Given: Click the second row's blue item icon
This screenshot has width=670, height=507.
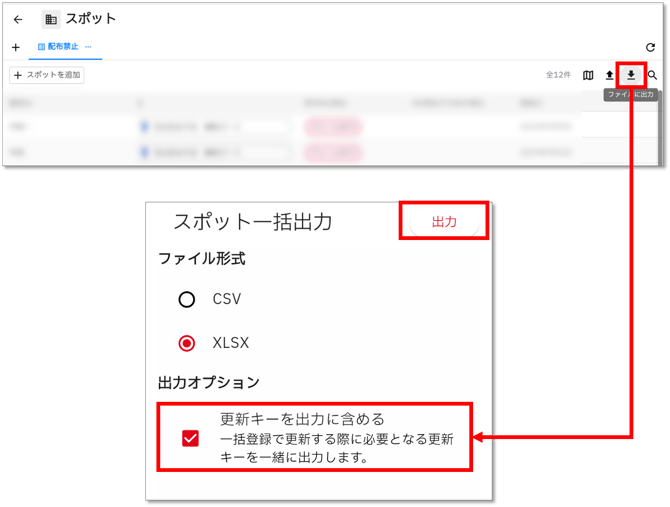Looking at the screenshot, I should pyautogui.click(x=145, y=152).
